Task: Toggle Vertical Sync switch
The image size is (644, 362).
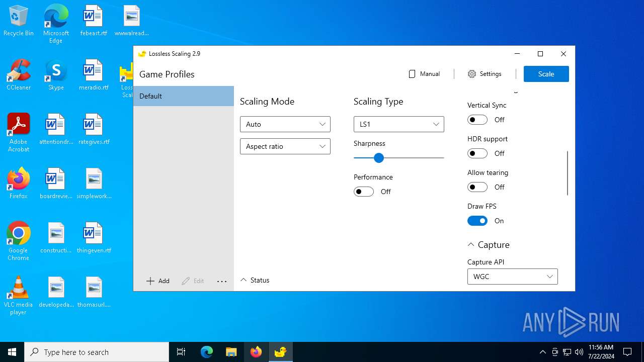Action: pyautogui.click(x=477, y=120)
